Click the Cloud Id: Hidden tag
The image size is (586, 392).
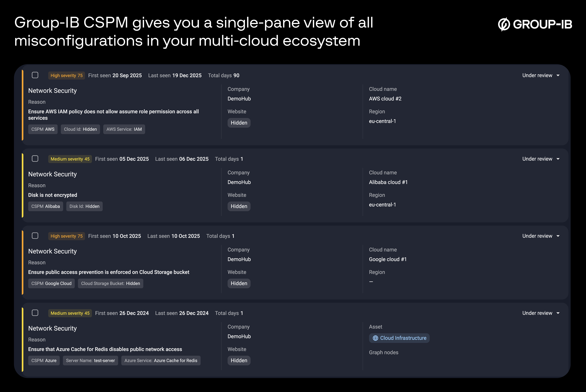80,129
